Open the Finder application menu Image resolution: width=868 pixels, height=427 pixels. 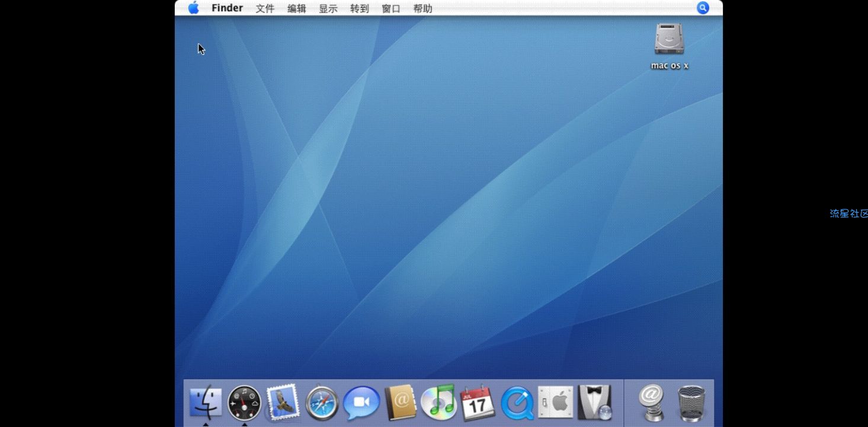(227, 8)
